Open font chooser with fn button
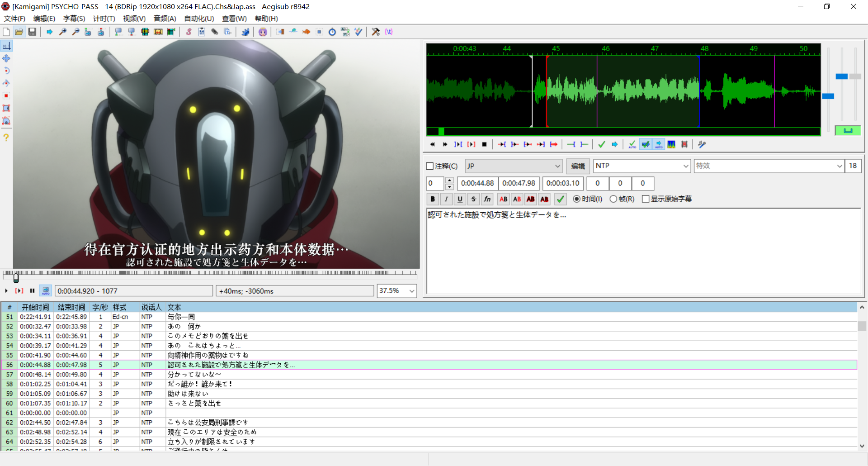868x466 pixels. coord(487,199)
